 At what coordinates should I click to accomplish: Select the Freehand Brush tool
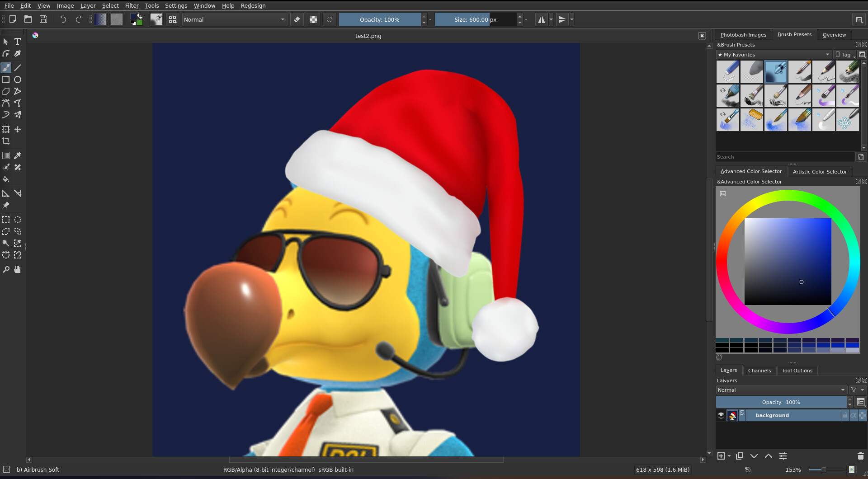6,68
